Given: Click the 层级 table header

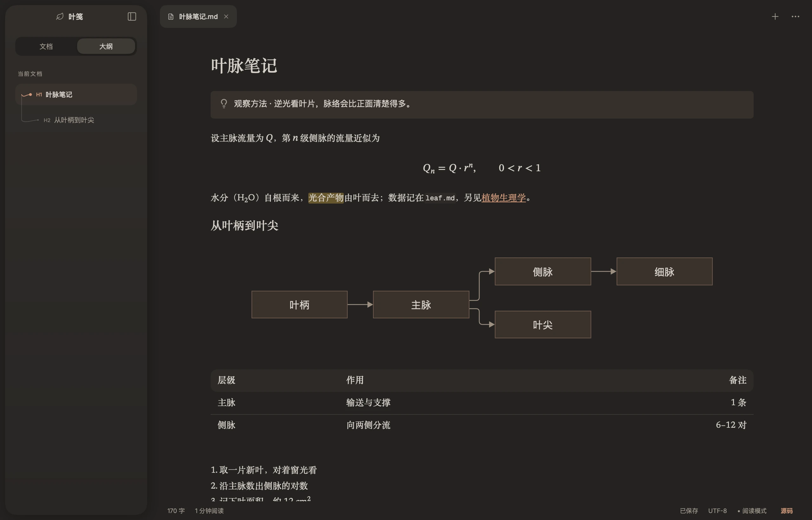Looking at the screenshot, I should tap(226, 380).
